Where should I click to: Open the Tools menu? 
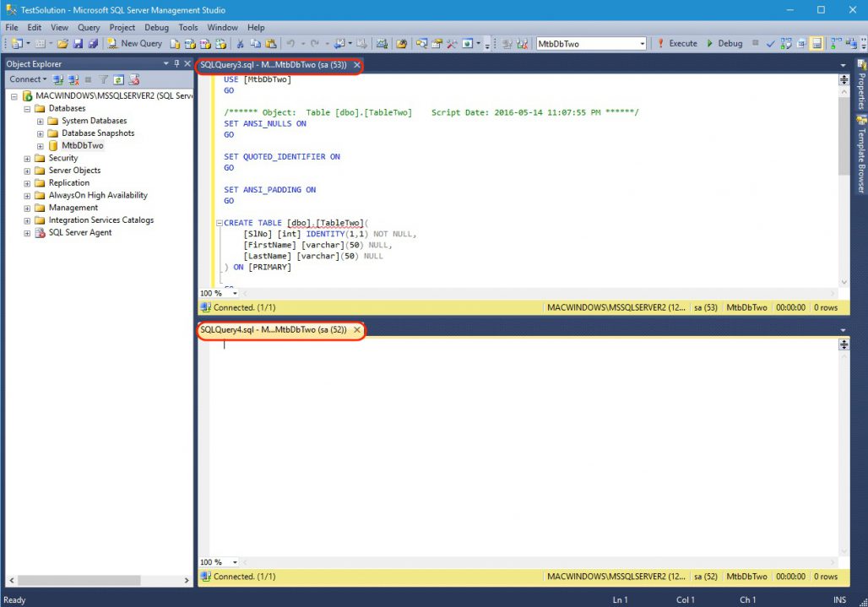tap(187, 27)
